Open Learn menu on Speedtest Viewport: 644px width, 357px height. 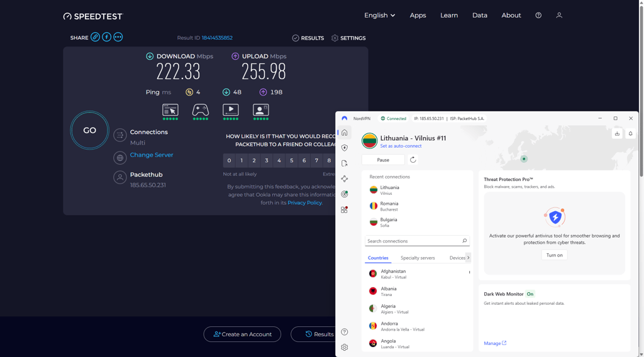click(x=449, y=15)
